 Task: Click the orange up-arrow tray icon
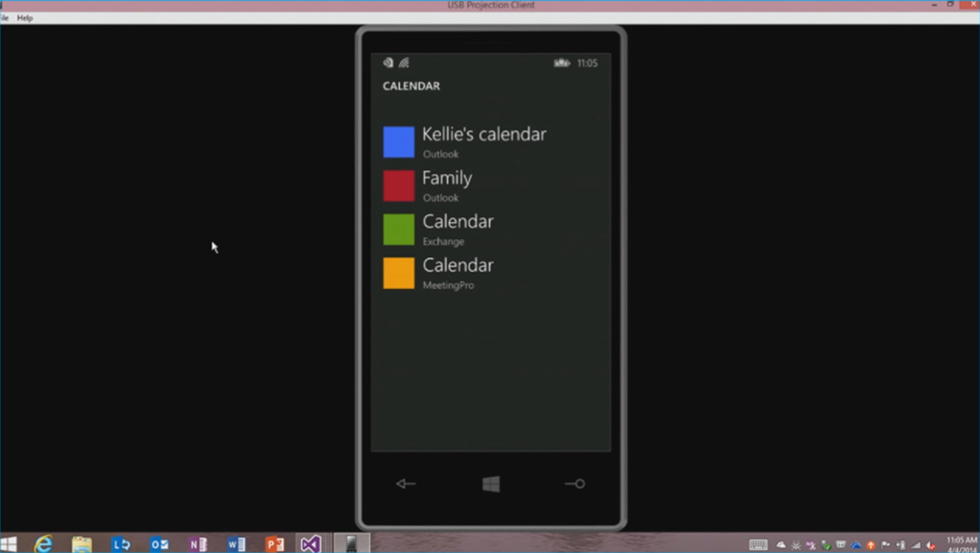871,545
